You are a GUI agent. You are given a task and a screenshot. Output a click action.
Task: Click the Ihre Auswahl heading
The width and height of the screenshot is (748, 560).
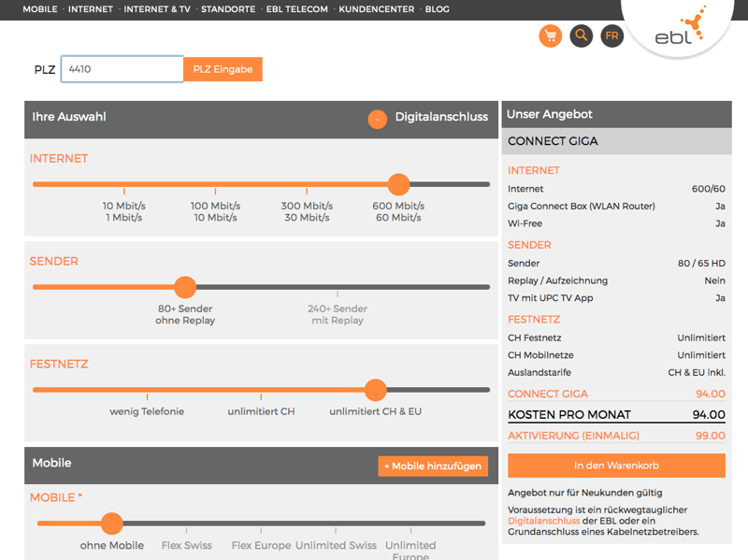(69, 117)
